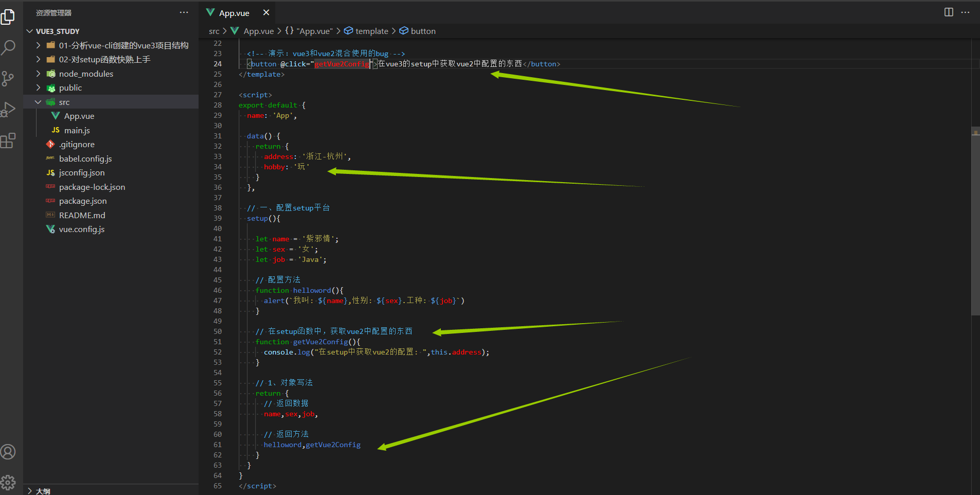Click the src breadcrumb segment
The width and height of the screenshot is (980, 495).
(214, 31)
